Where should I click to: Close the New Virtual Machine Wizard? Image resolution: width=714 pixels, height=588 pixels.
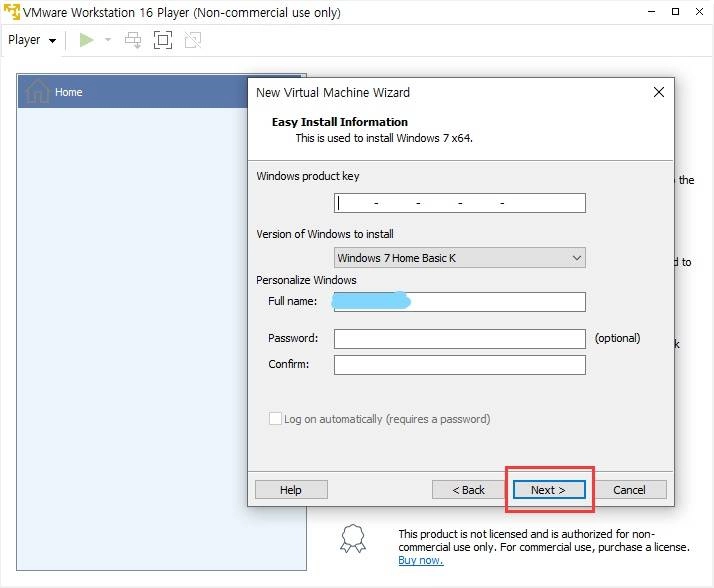658,92
